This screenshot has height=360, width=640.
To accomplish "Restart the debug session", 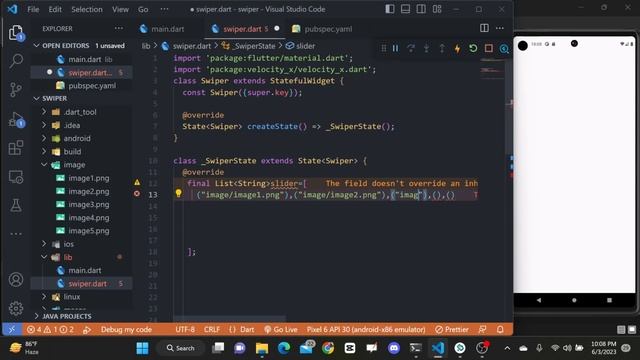I will (473, 49).
